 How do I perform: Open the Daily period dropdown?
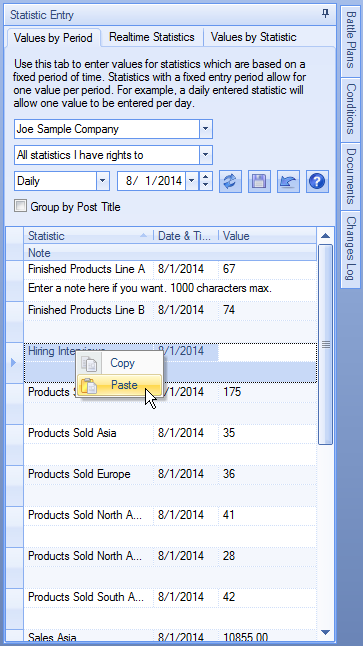coord(103,181)
